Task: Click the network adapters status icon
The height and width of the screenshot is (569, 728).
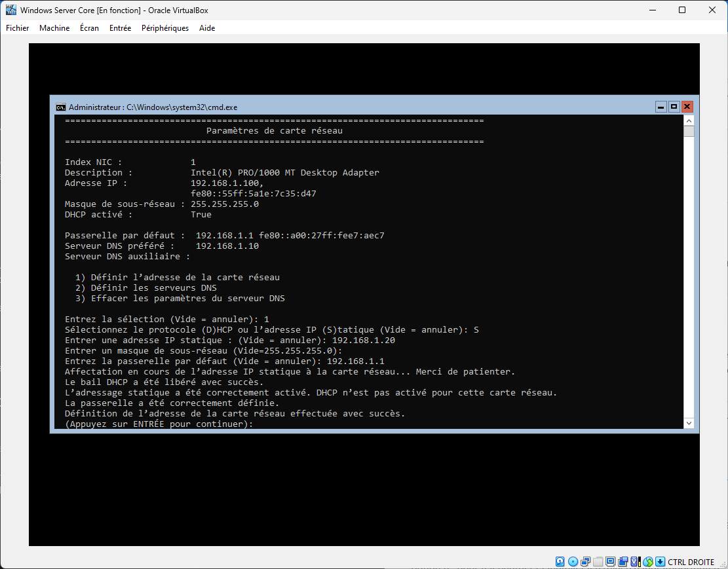Action: [585, 562]
